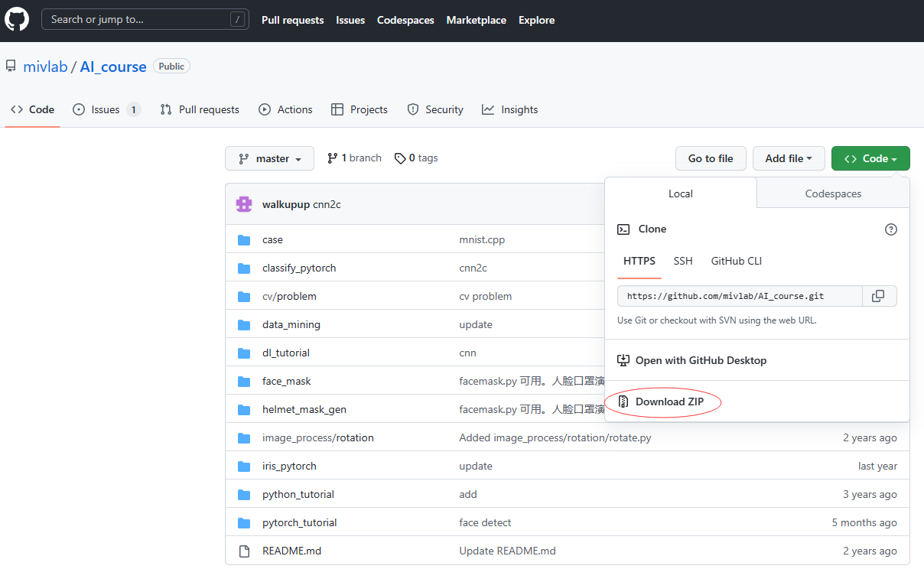Open the Issues repository tab

pos(106,110)
